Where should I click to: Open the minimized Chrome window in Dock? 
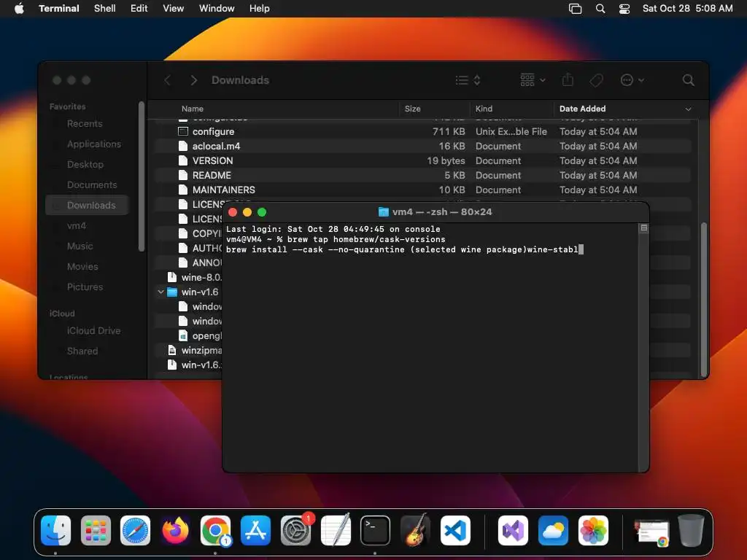click(x=651, y=532)
